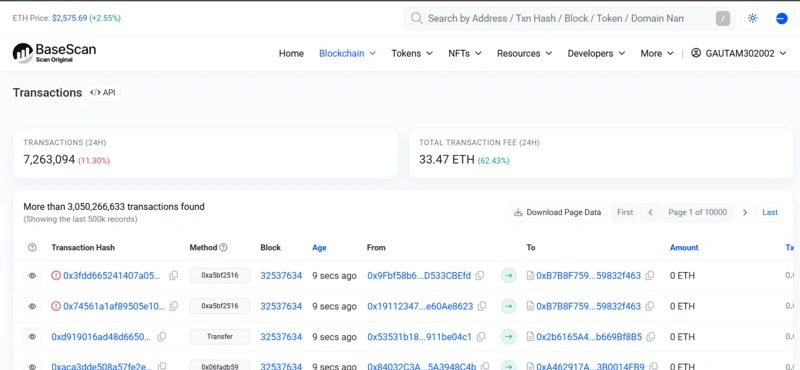Expand the Resources menu
Screen dimensions: 800x370
tap(524, 53)
